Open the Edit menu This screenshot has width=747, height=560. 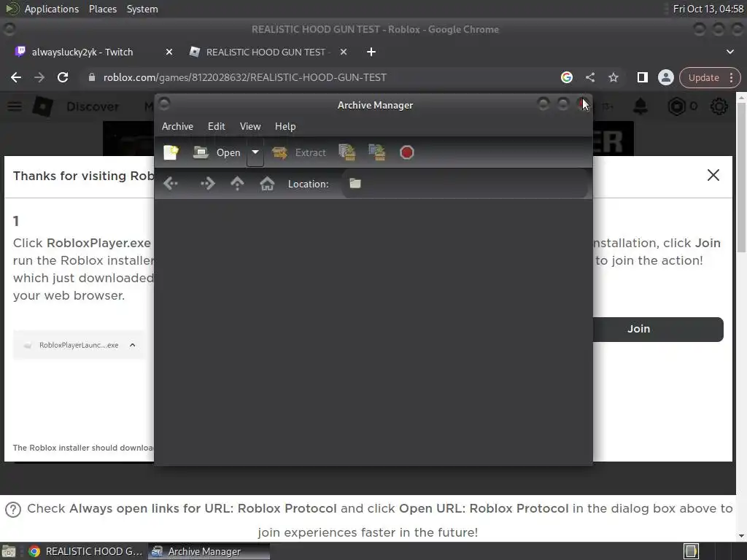click(x=216, y=126)
